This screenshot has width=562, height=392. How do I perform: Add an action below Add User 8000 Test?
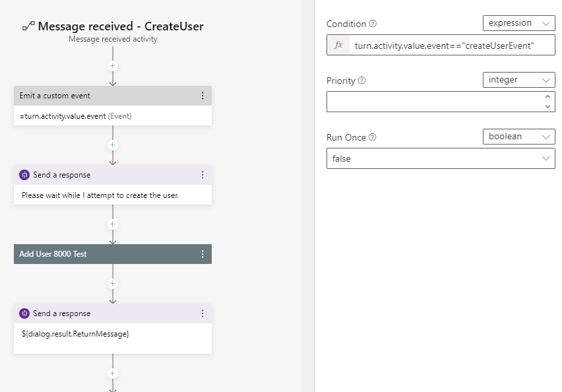coord(113,284)
